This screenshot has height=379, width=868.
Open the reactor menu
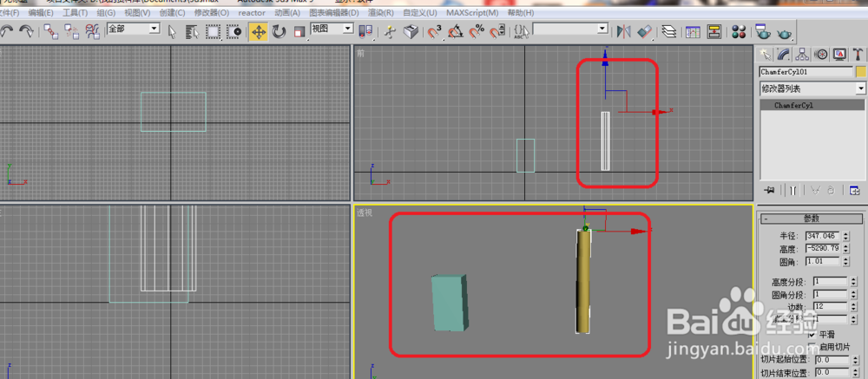(x=252, y=13)
